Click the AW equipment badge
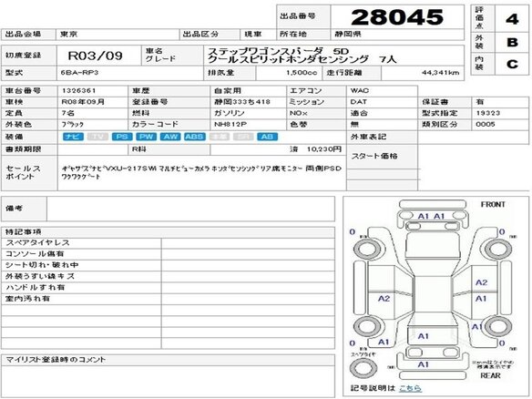 coord(170,137)
